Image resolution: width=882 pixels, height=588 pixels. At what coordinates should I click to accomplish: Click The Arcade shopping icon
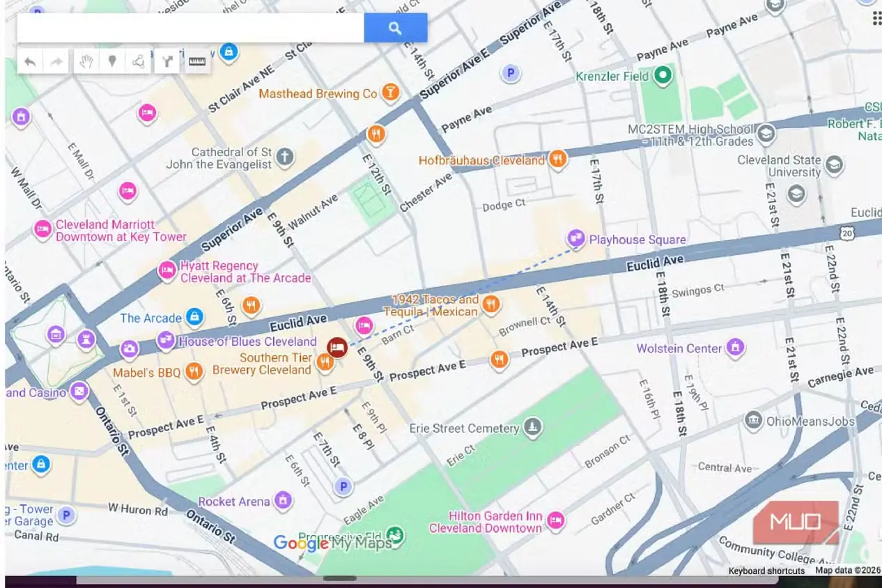pos(194,318)
